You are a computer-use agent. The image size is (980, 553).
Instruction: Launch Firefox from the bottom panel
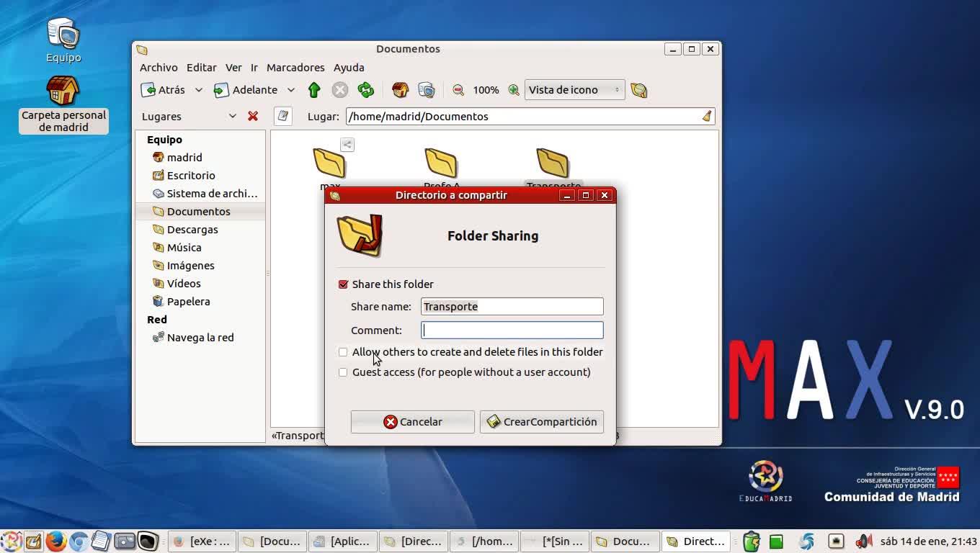55,541
